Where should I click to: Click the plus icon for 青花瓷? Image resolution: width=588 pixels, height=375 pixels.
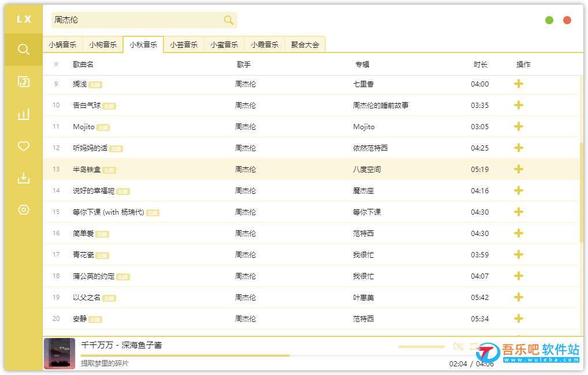518,254
